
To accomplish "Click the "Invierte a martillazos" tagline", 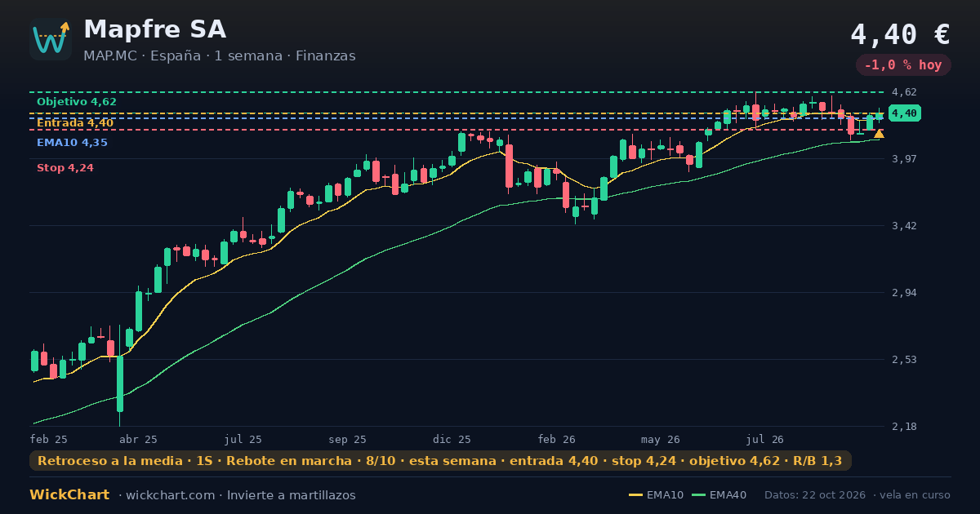I will tap(292, 495).
